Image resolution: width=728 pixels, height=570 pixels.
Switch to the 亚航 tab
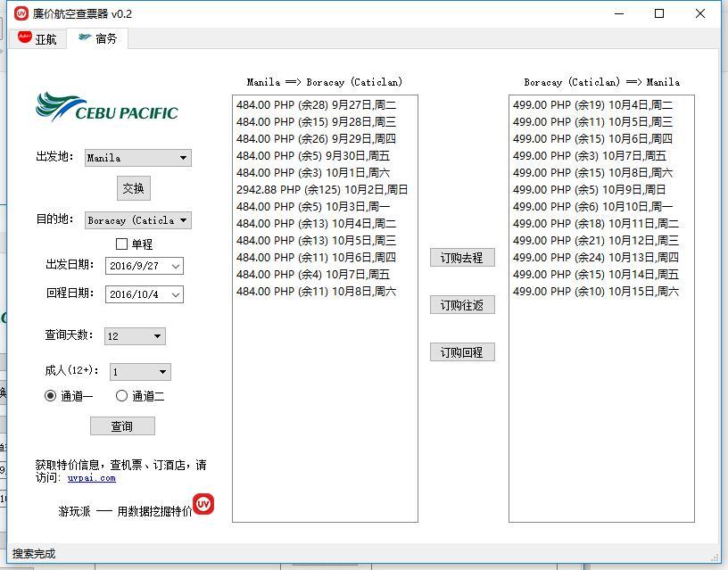pyautogui.click(x=37, y=38)
